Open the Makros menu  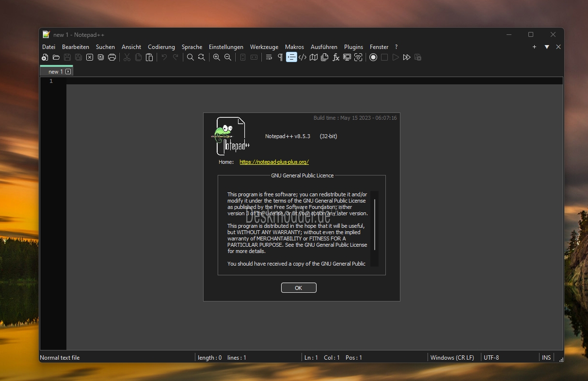pyautogui.click(x=295, y=47)
